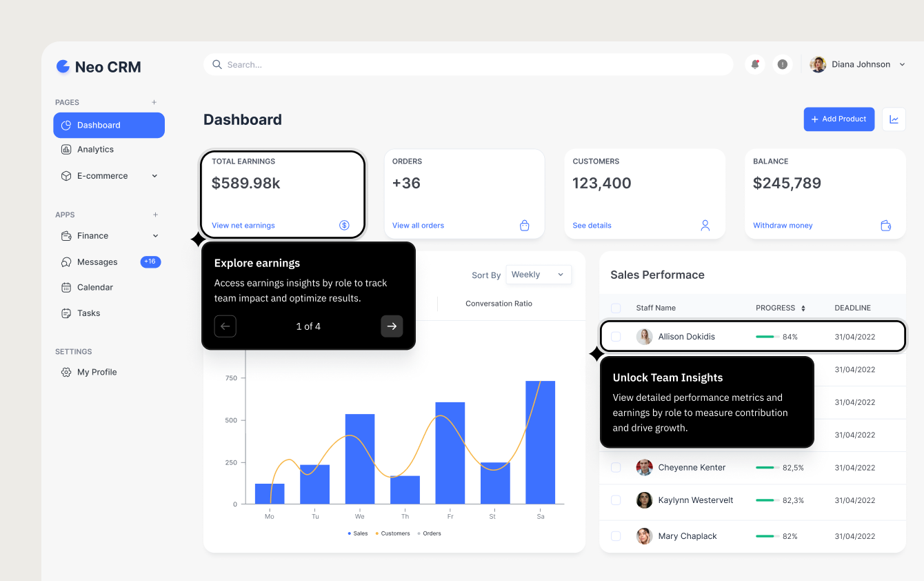The width and height of the screenshot is (924, 581).
Task: Go to Analytics in the sidebar
Action: 95,150
